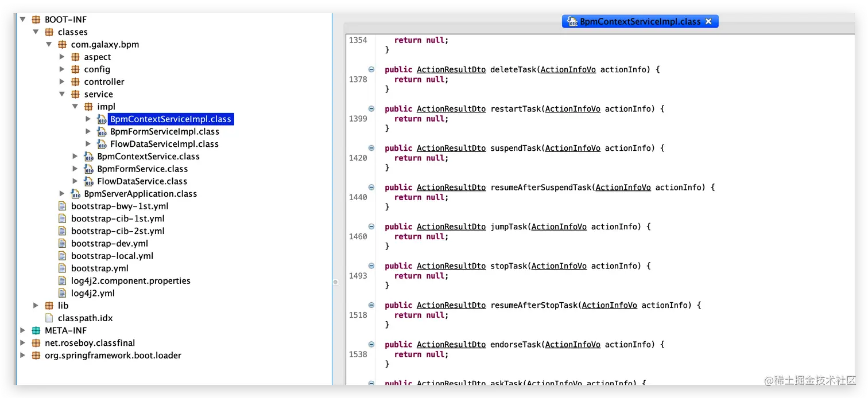Click the bootstrap-bwy-1st.yml file icon
The image size is (868, 398).
point(63,206)
